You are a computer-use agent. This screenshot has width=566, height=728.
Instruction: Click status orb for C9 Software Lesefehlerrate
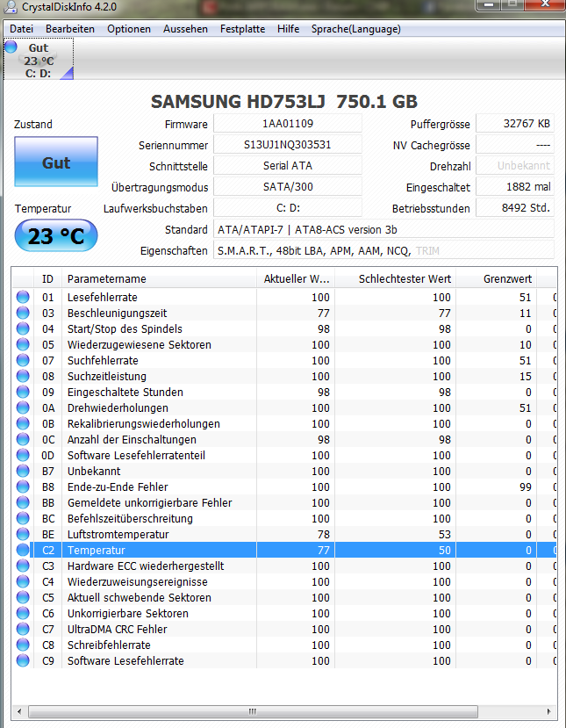pyautogui.click(x=23, y=660)
